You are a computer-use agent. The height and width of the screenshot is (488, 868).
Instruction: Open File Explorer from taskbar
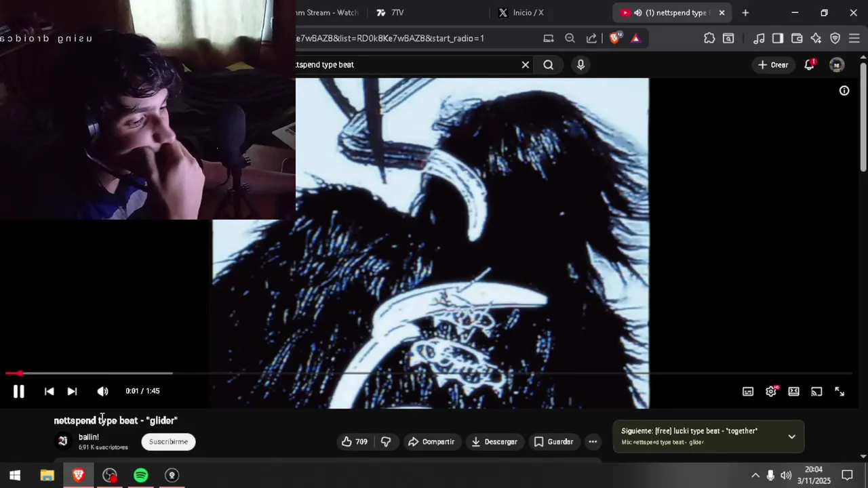(47, 475)
